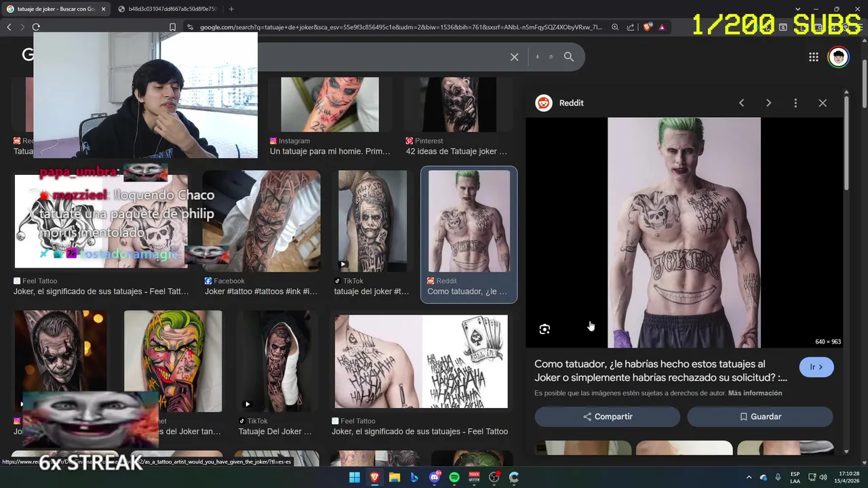Show next image in preview panel
Image resolution: width=868 pixels, height=488 pixels.
[x=768, y=103]
